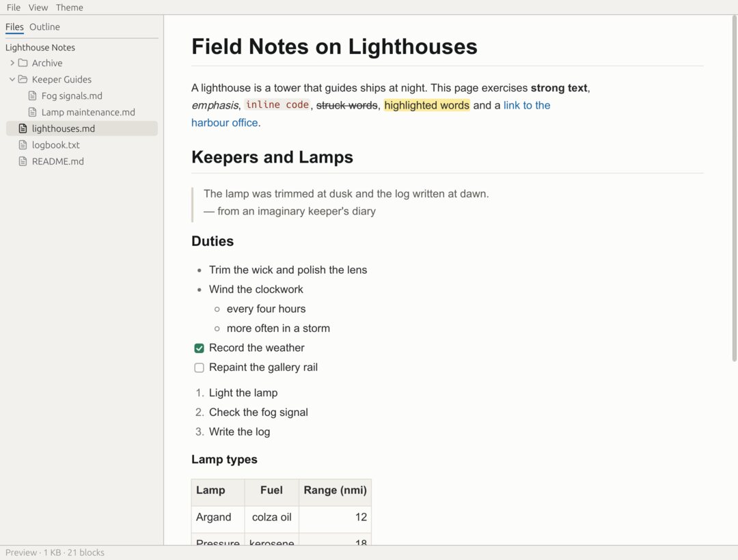Click the Repaint the gallery rail task text
Screen dimensions: 738x560
click(x=263, y=367)
